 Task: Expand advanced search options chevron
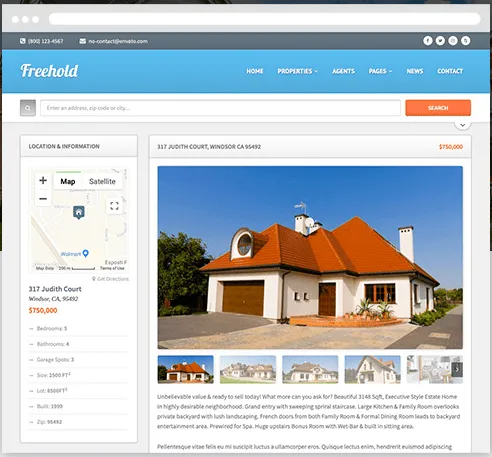[462, 125]
